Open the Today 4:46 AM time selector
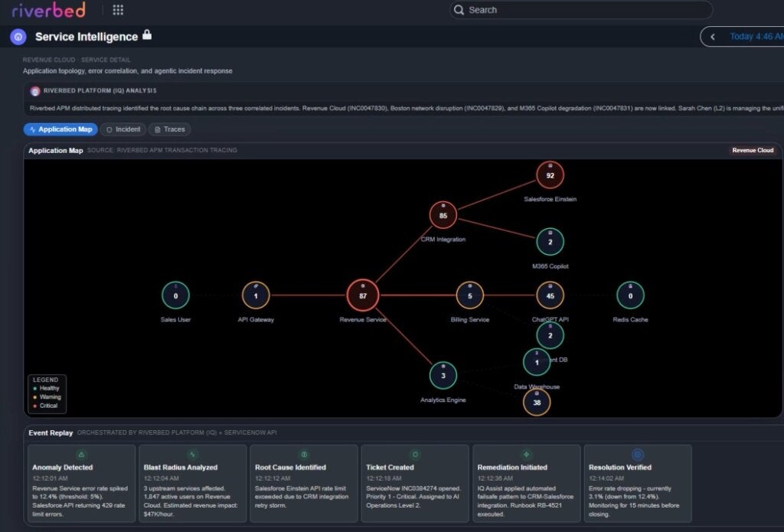The height and width of the screenshot is (532, 784). click(x=756, y=37)
